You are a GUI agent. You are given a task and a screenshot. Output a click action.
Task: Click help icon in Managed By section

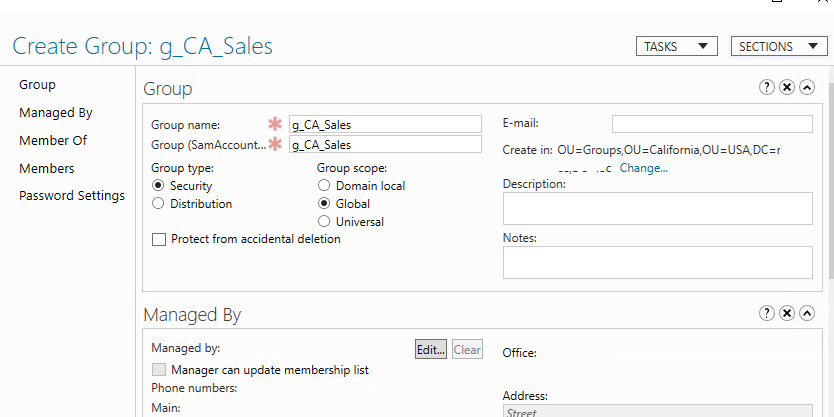[767, 314]
